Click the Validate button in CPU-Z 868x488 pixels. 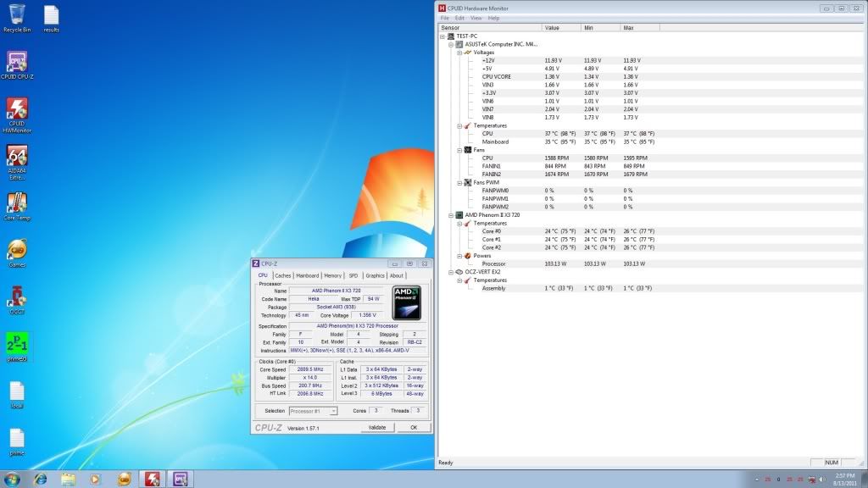click(x=377, y=427)
